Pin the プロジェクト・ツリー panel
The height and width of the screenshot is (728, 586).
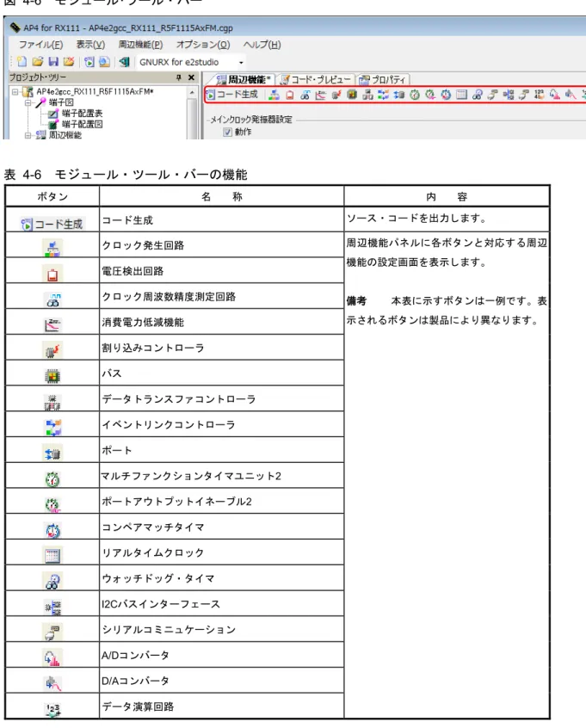point(179,77)
